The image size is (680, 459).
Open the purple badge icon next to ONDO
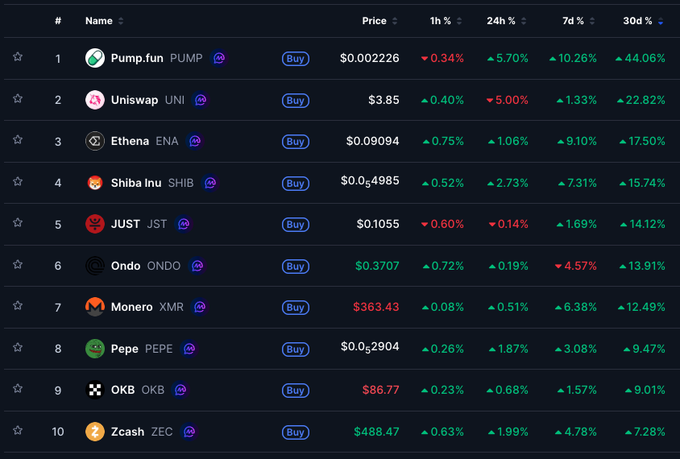click(197, 266)
